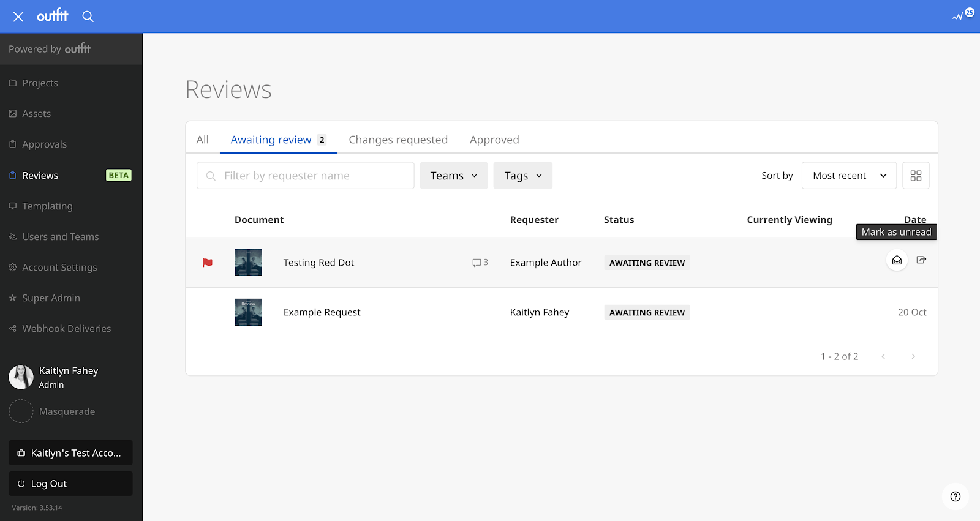Open the help question mark button
The height and width of the screenshot is (521, 980).
[956, 497]
